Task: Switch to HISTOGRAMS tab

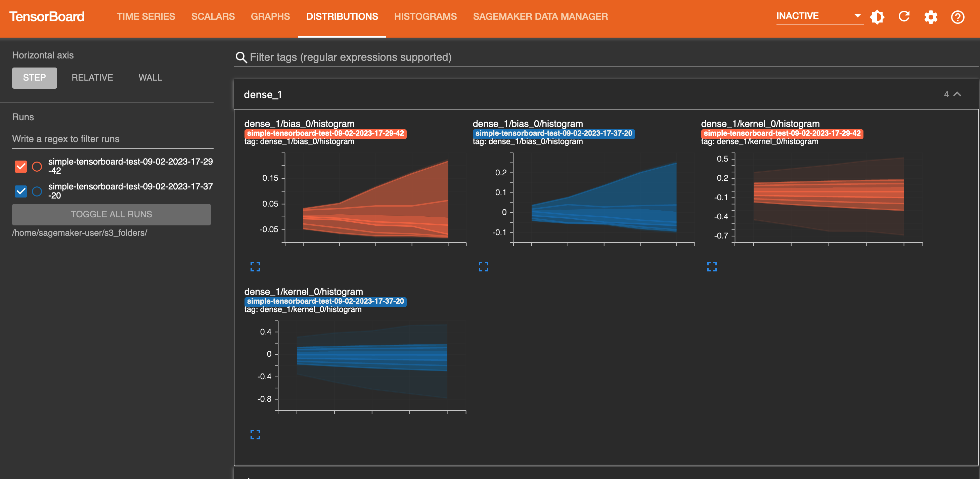Action: pyautogui.click(x=426, y=17)
